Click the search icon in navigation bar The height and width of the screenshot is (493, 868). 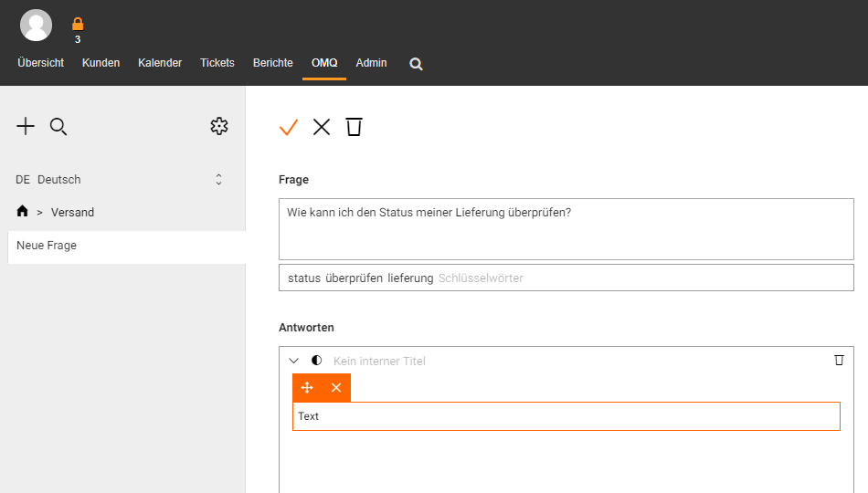pyautogui.click(x=416, y=64)
